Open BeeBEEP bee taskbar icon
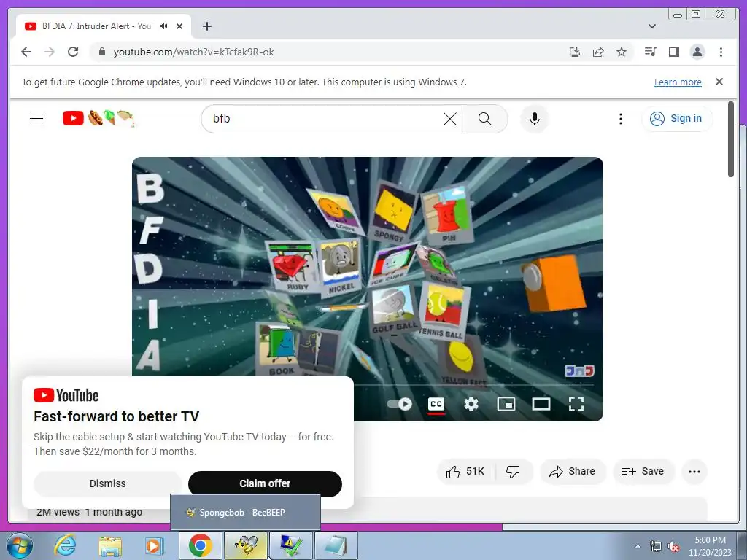The image size is (747, 560). click(x=246, y=545)
